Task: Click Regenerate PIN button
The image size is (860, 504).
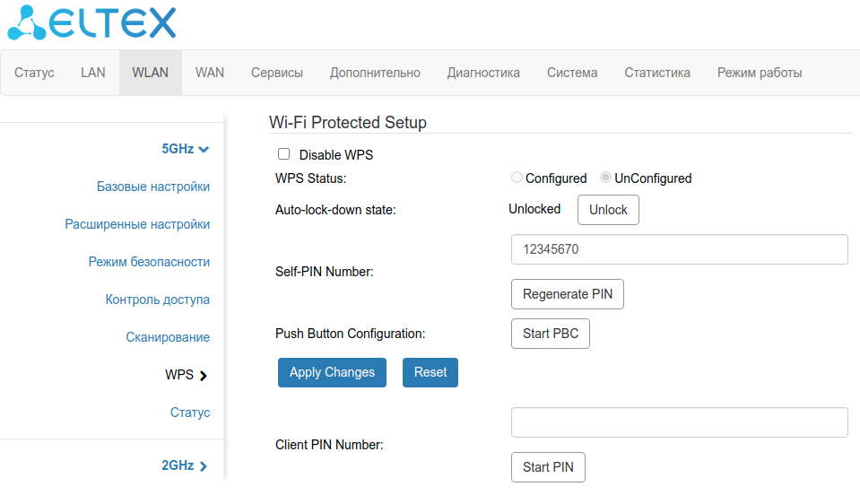Action: [x=567, y=294]
